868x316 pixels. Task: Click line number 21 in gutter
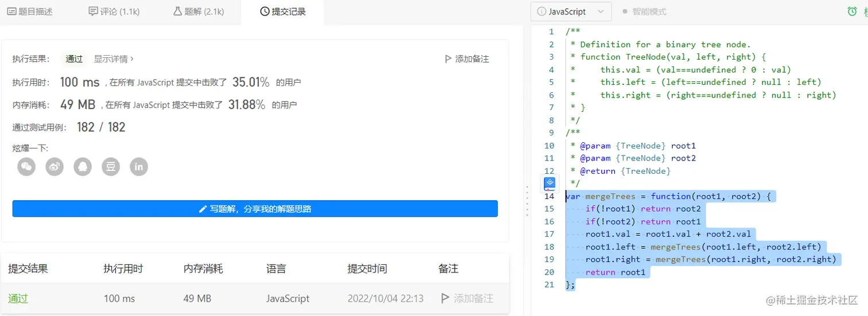pos(549,284)
